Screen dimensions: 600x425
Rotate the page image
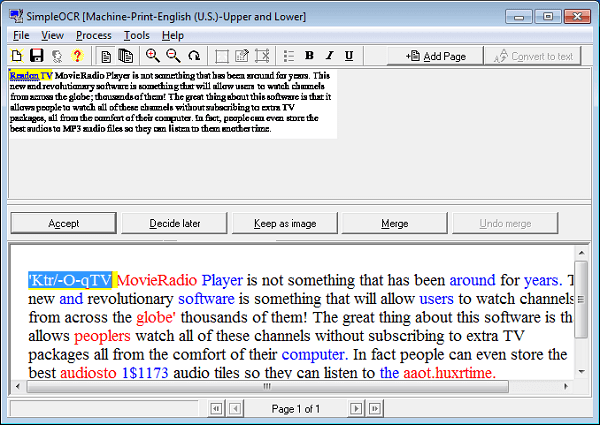(194, 56)
